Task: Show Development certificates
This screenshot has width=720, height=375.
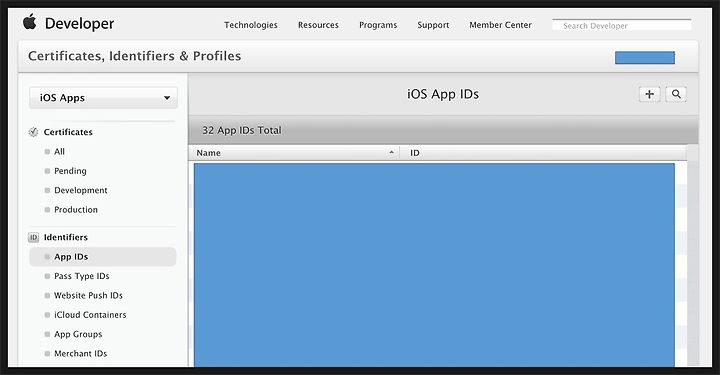Action: click(x=81, y=190)
